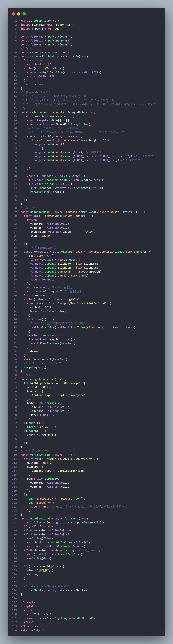Click the alert('合并成功！') statement

(x=42, y=427)
